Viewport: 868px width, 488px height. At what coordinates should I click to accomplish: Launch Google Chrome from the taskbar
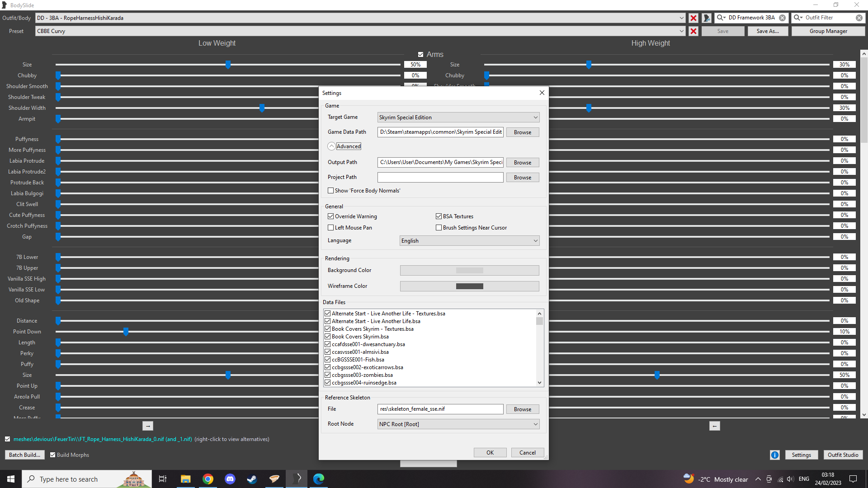point(208,479)
